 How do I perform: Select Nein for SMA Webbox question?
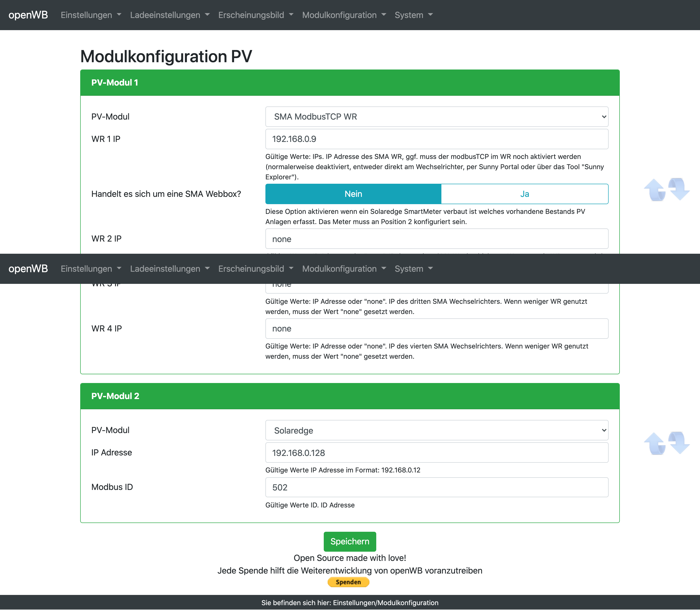(353, 194)
